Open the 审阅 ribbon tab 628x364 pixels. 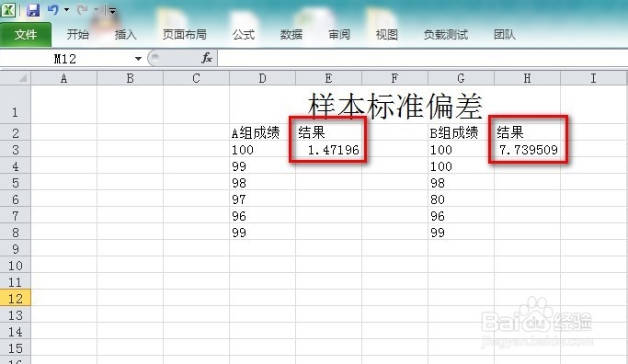339,34
